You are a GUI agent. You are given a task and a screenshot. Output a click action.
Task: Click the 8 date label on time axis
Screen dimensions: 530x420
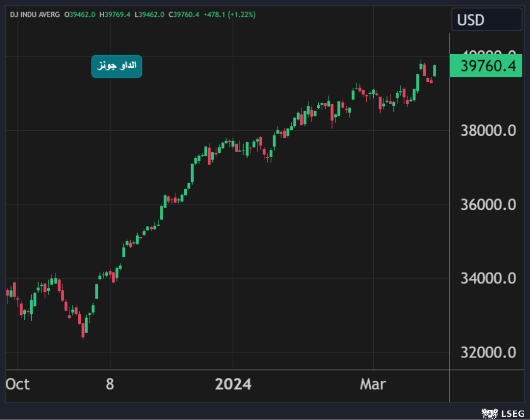(110, 384)
